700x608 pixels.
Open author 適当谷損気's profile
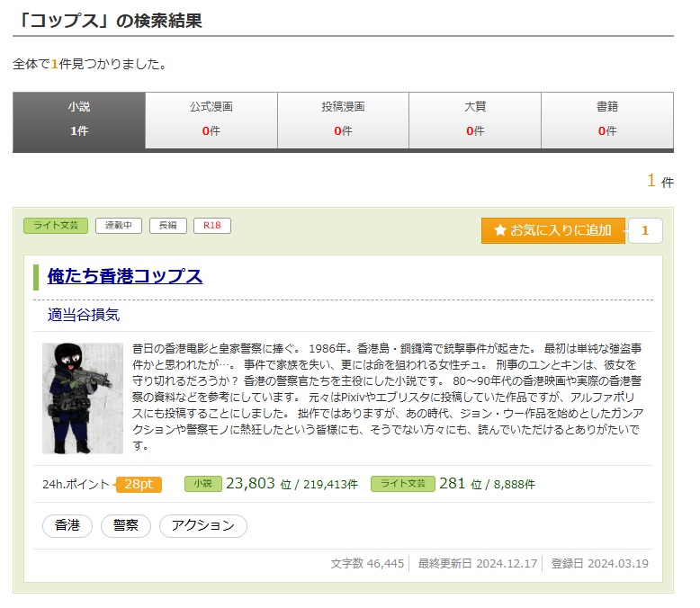point(84,315)
